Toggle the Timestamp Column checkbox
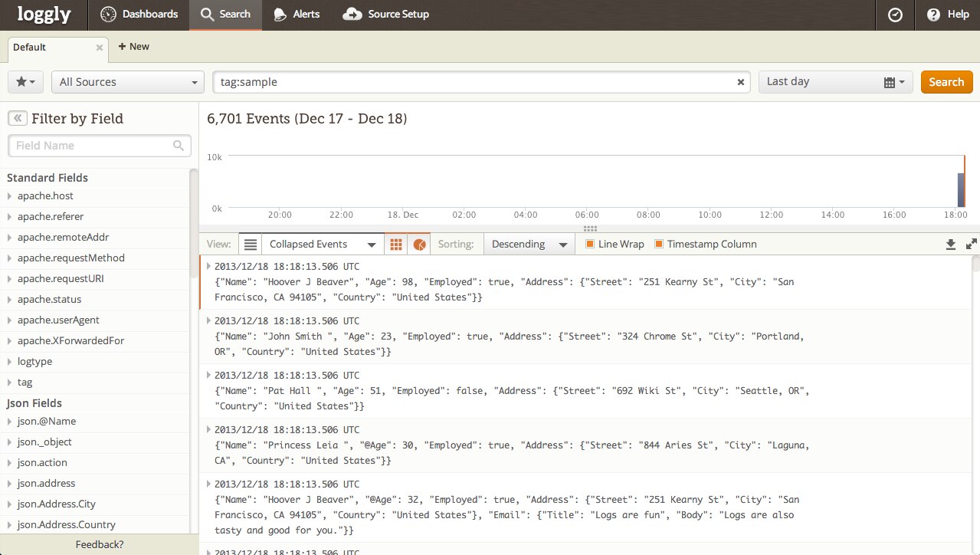This screenshot has height=555, width=980. [659, 245]
